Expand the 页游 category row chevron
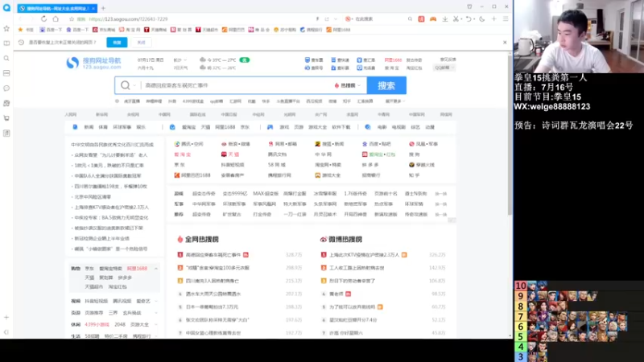 (x=156, y=313)
